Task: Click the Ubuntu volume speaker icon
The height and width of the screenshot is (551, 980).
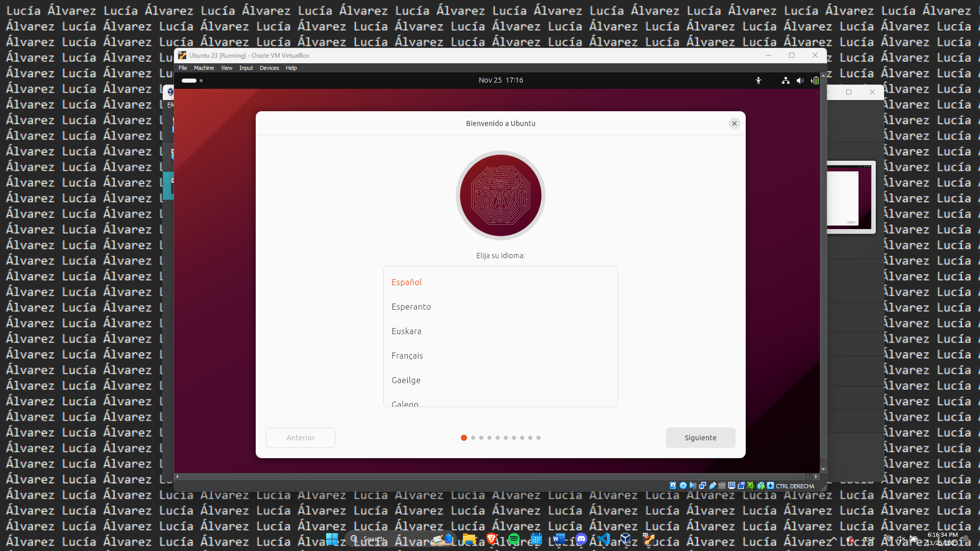Action: click(x=800, y=81)
